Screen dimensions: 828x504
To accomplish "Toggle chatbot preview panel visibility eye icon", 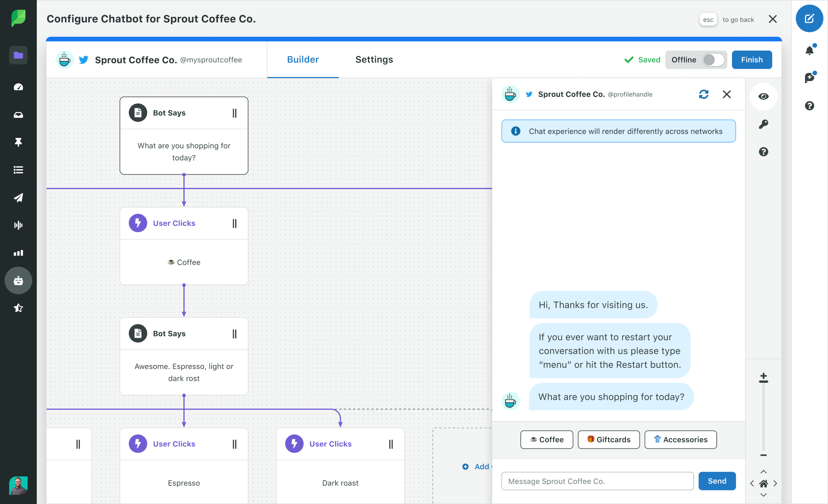I will coord(764,96).
